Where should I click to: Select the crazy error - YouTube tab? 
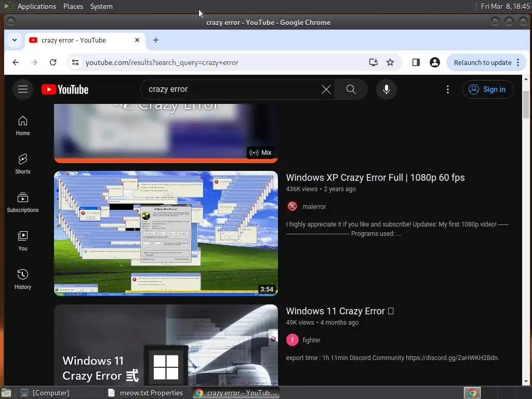coord(85,40)
